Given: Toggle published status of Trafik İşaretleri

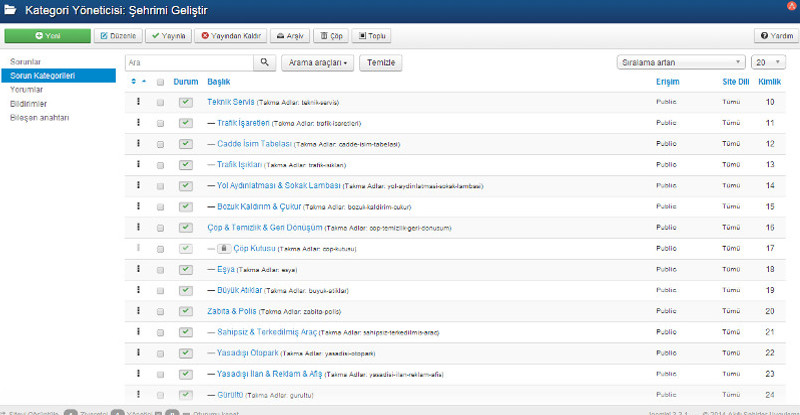Looking at the screenshot, I should tap(186, 123).
